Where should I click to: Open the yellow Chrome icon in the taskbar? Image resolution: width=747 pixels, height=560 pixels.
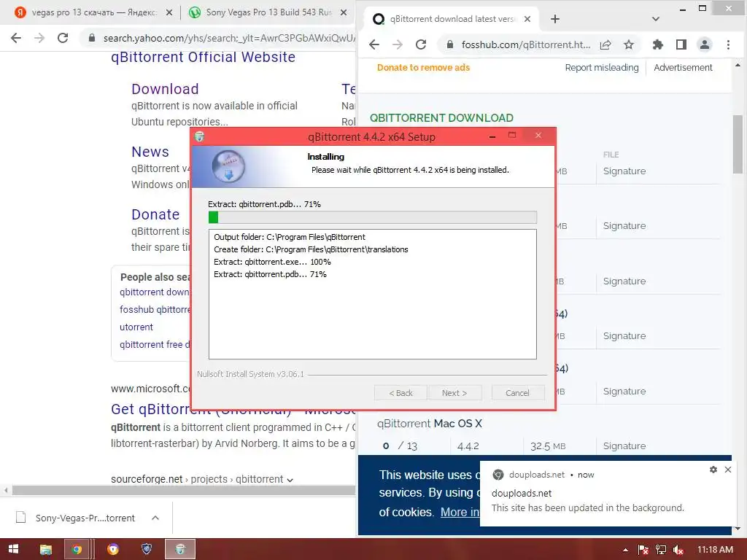[x=113, y=550]
